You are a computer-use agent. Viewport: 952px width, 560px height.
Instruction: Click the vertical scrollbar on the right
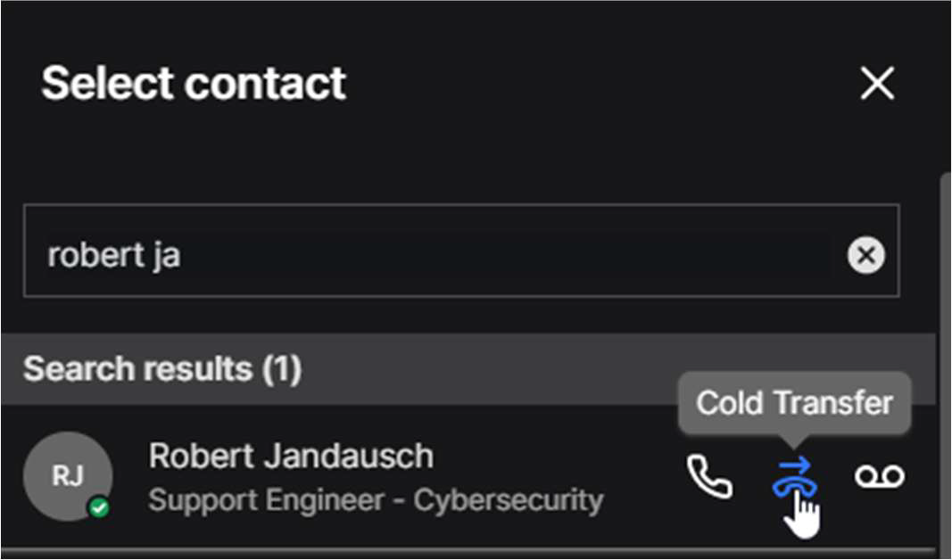[x=944, y=357]
